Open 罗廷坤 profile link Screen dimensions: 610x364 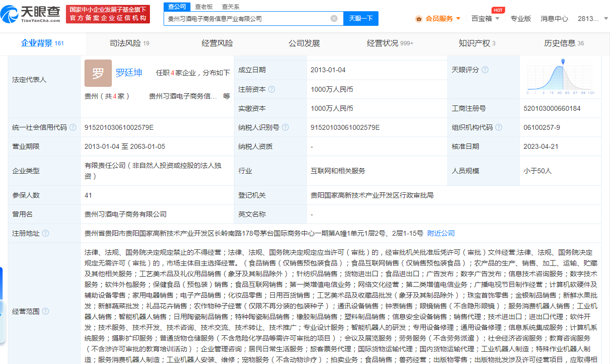[x=129, y=72]
